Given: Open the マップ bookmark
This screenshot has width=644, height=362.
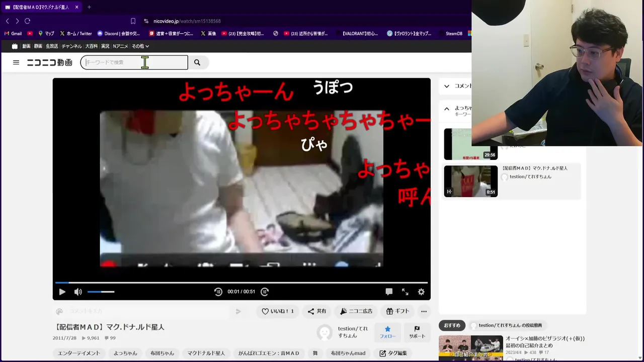Looking at the screenshot, I should pyautogui.click(x=46, y=34).
